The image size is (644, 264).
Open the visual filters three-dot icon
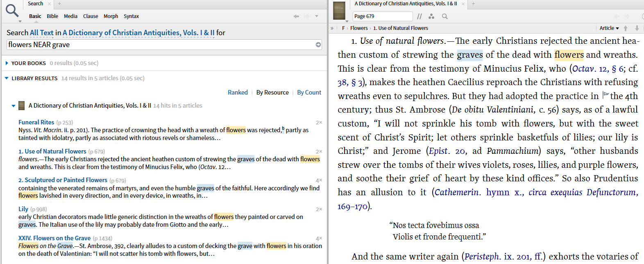pyautogui.click(x=431, y=16)
